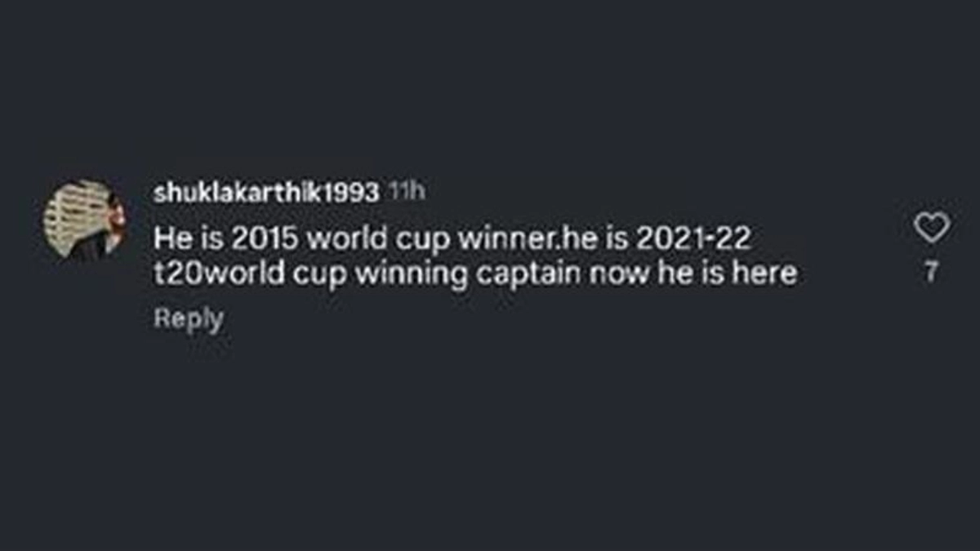The height and width of the screenshot is (551, 980).
Task: Open shuklakarthik1993's profile picture
Action: tap(83, 220)
